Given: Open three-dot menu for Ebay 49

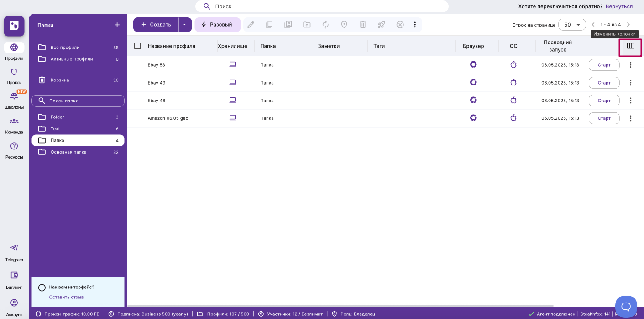Looking at the screenshot, I should click(x=630, y=83).
